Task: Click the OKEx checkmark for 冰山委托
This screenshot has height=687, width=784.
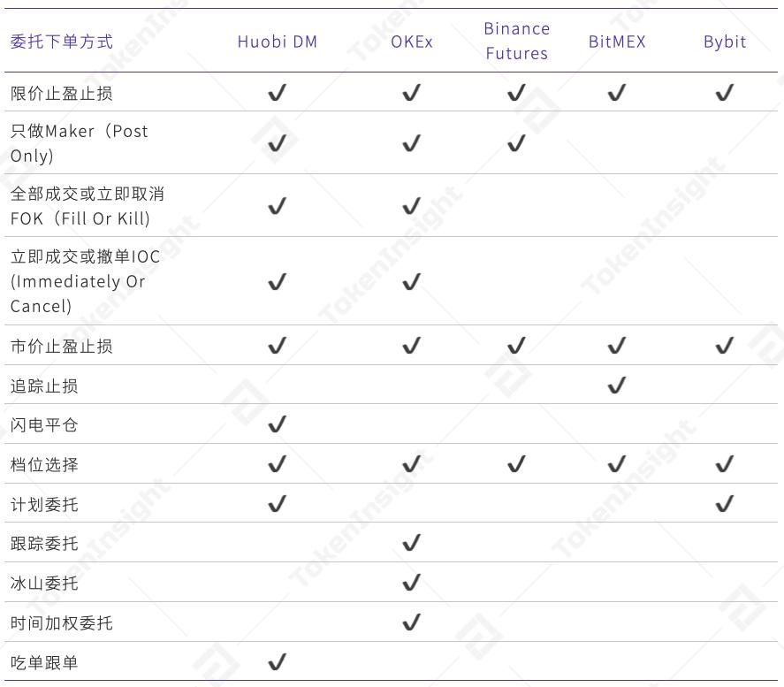Action: [411, 583]
